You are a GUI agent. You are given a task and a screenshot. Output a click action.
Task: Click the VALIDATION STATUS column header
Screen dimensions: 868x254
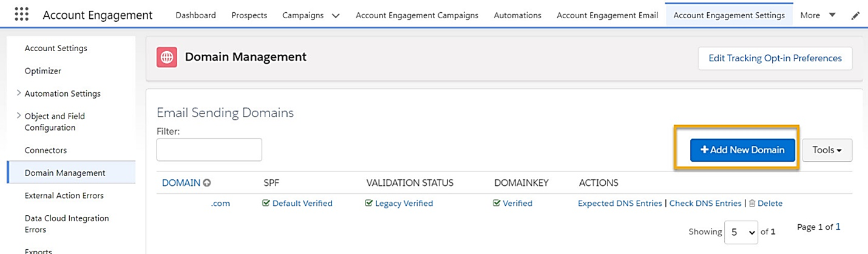(410, 183)
